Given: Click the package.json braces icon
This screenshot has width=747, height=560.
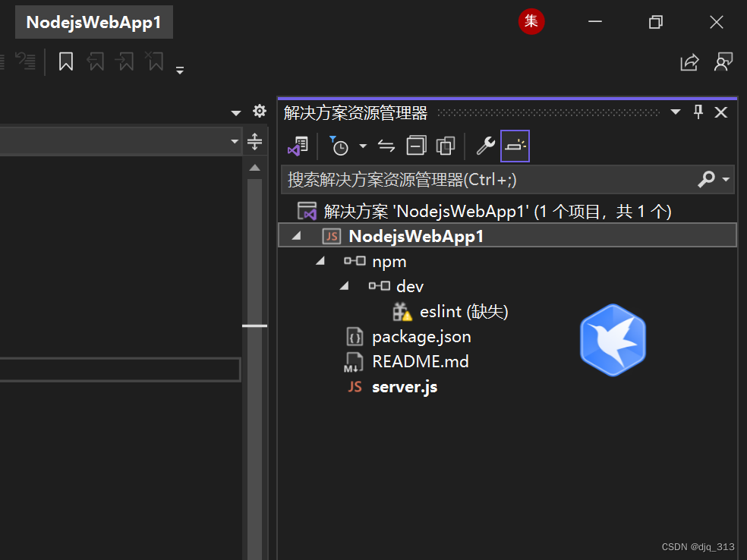Looking at the screenshot, I should 355,337.
